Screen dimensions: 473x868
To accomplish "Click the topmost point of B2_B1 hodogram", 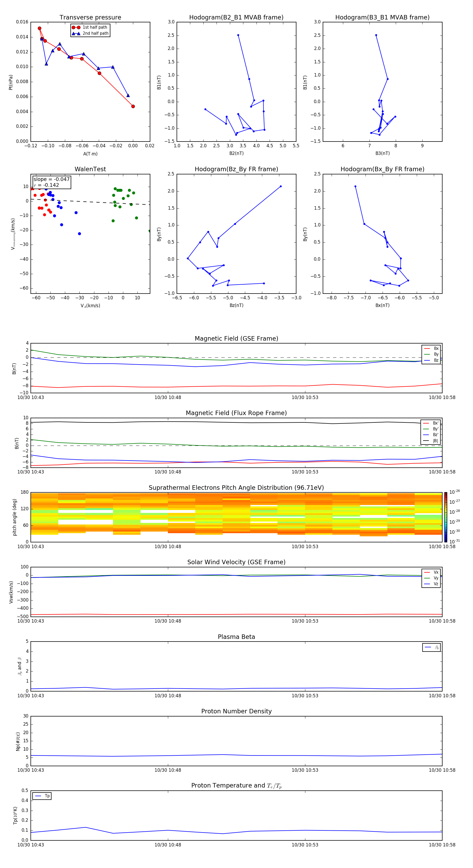I will (238, 35).
